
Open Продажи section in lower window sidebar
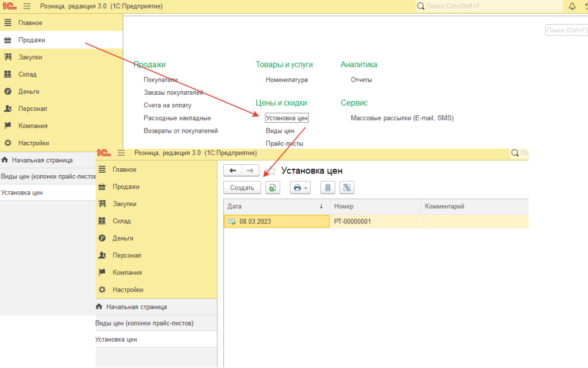156,187
